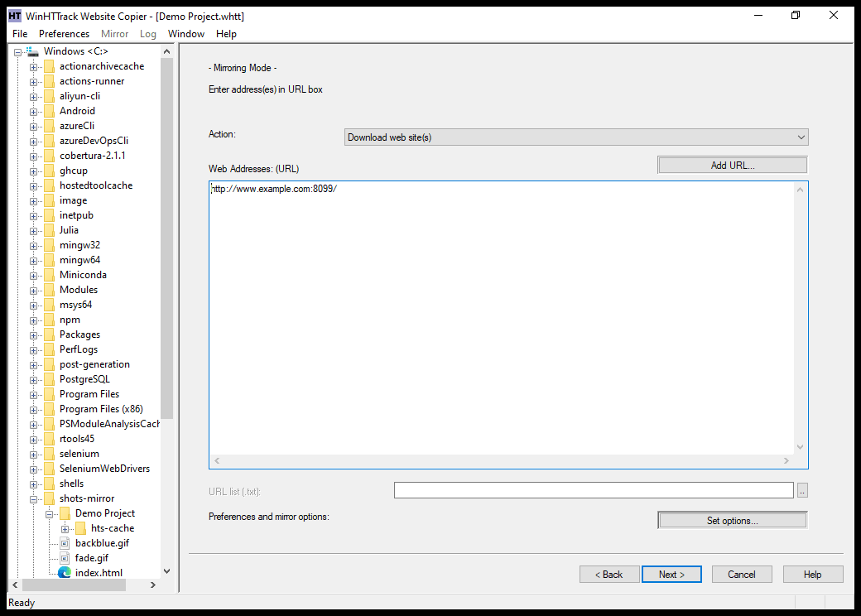Click inside the Web Addresses URL box
The height and width of the screenshot is (616, 861).
tap(501, 317)
